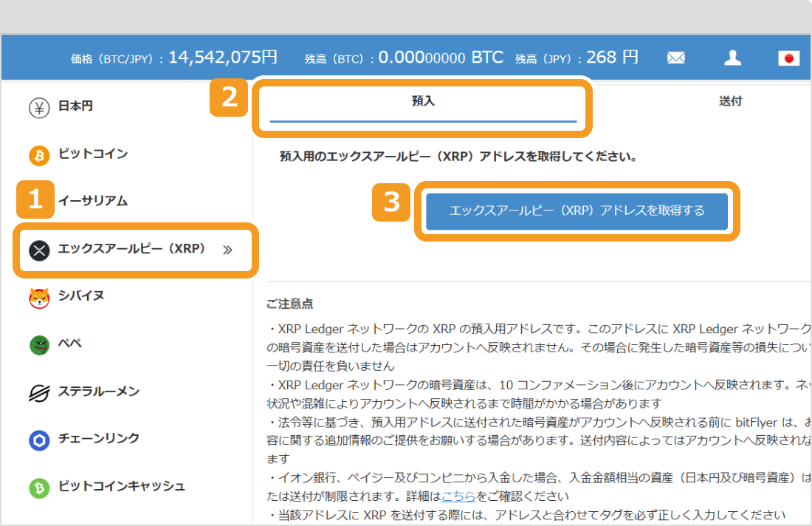Image resolution: width=812 pixels, height=526 pixels.
Task: Click the エックスアールピー（XRP）アドレスを取得する button
Action: 577,211
